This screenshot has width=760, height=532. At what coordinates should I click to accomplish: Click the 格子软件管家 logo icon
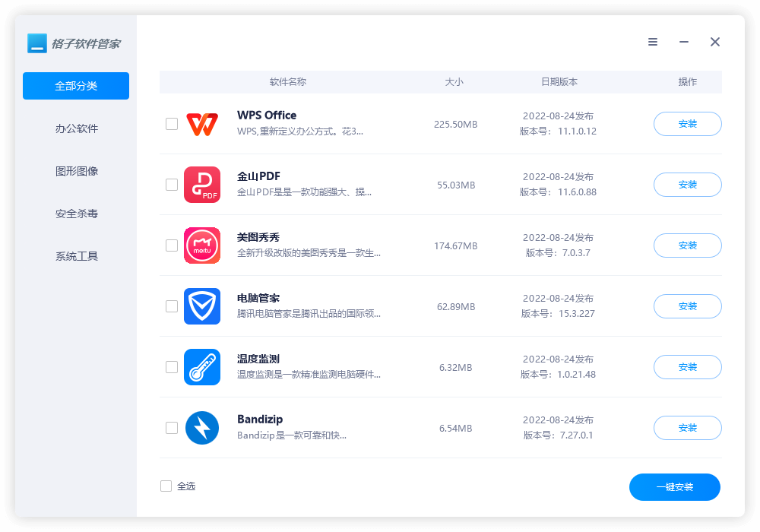click(37, 43)
